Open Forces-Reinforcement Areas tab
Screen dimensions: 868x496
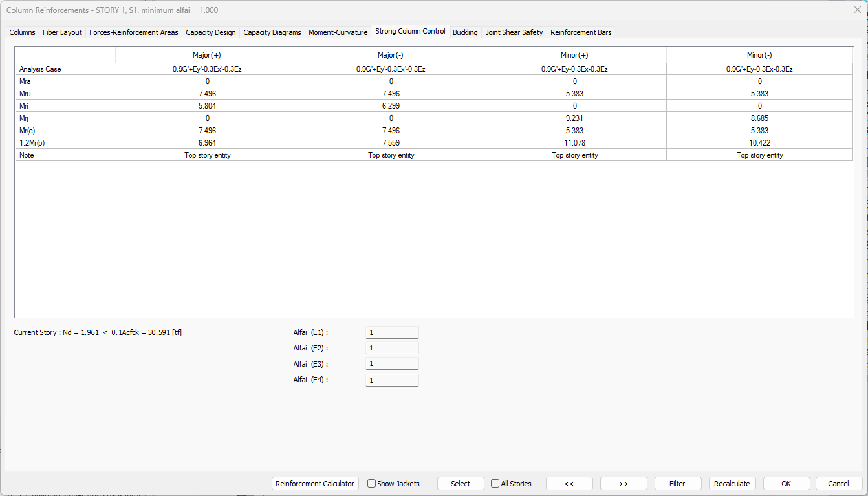(133, 32)
